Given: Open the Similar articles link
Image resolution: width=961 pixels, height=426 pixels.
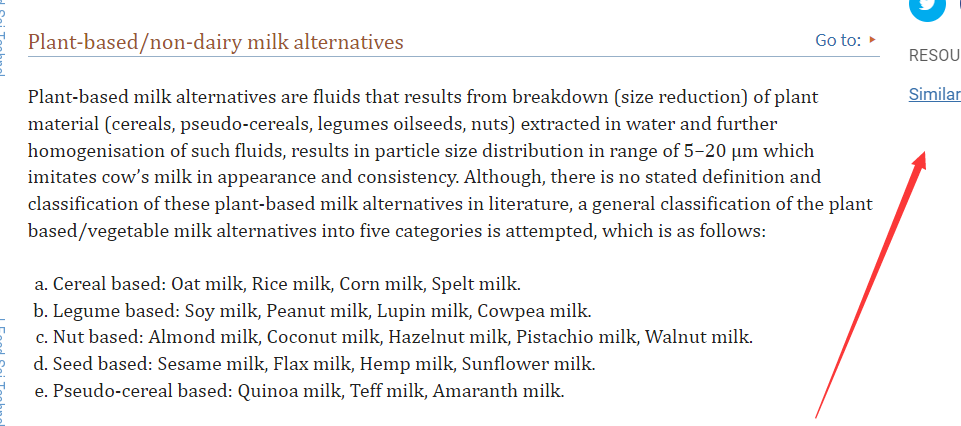Looking at the screenshot, I should point(935,95).
